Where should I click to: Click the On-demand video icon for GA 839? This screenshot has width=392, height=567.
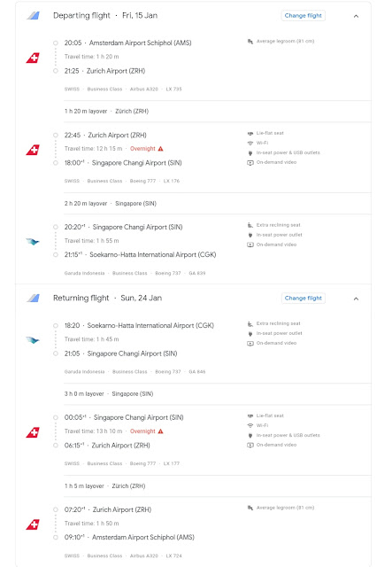point(250,245)
